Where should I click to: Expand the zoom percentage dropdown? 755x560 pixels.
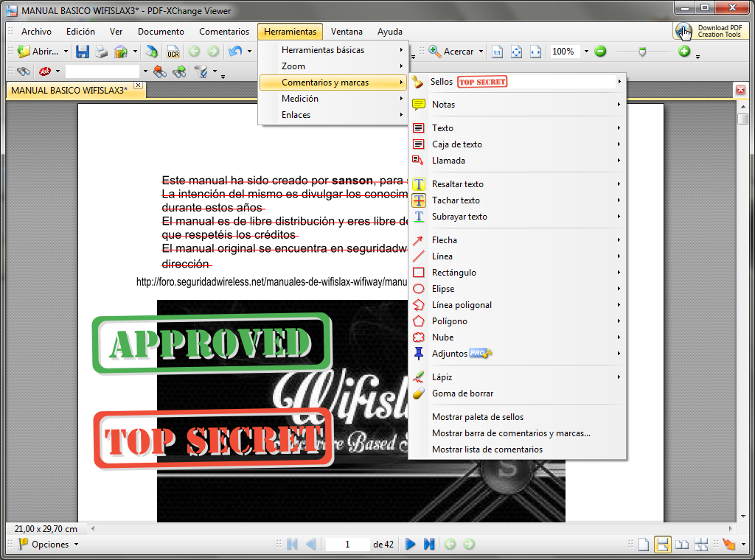[586, 52]
